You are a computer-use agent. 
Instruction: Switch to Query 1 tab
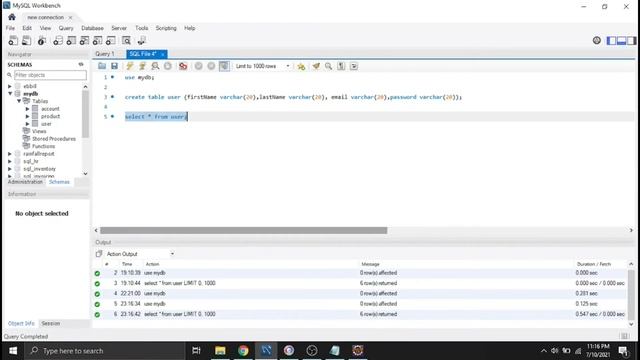[104, 54]
